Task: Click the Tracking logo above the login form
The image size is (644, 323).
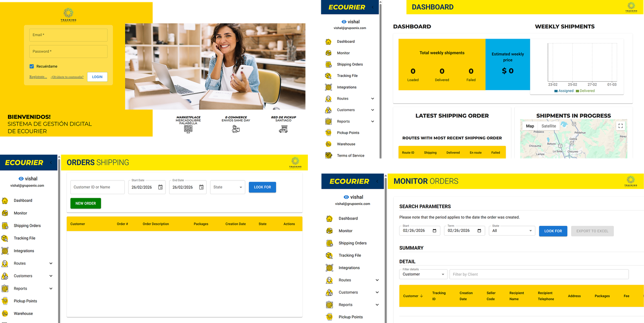Action: pos(68,14)
